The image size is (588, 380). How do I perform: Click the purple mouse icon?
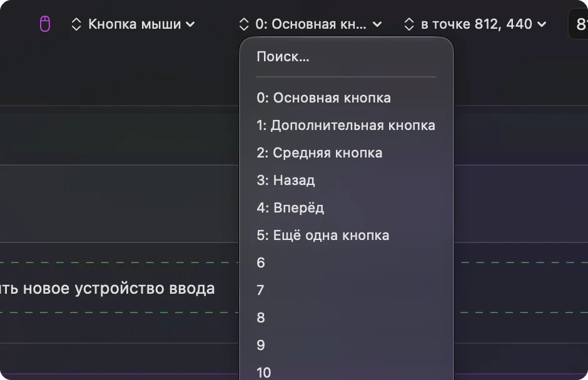pyautogui.click(x=45, y=24)
